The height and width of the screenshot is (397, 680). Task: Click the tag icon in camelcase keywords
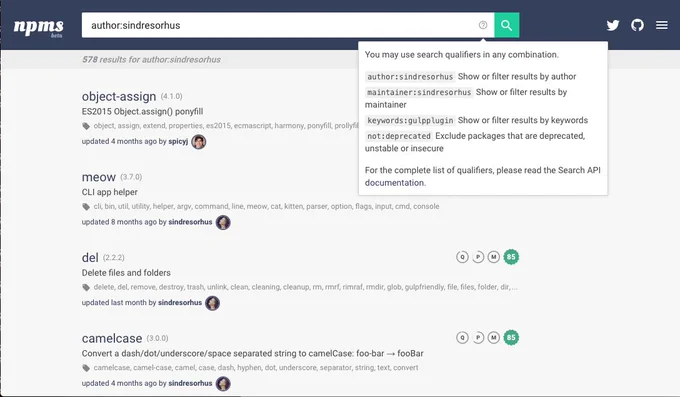(86, 368)
